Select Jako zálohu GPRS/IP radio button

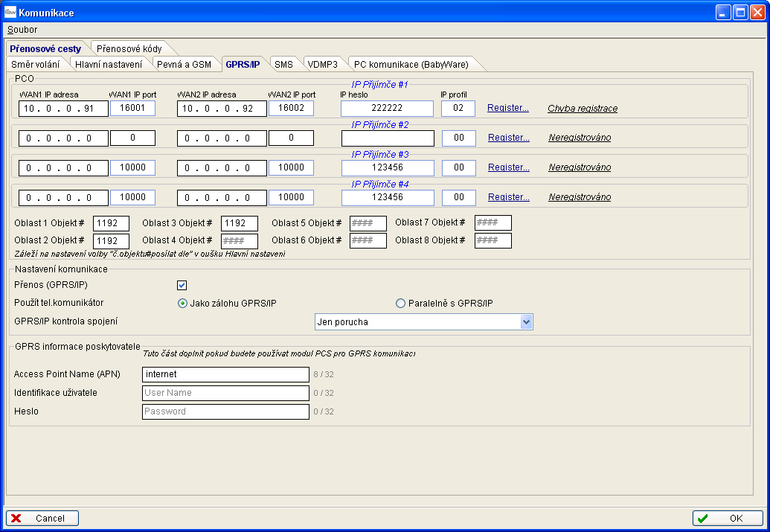[x=182, y=303]
